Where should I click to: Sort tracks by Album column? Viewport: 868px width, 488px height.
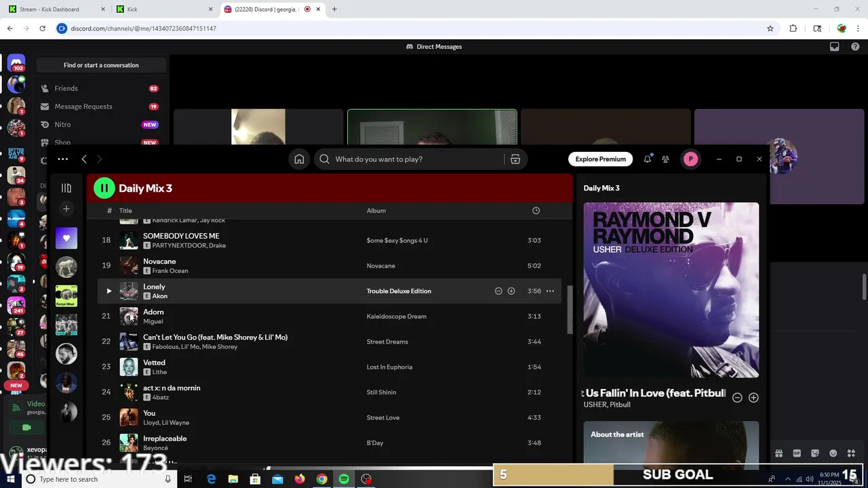(x=376, y=211)
